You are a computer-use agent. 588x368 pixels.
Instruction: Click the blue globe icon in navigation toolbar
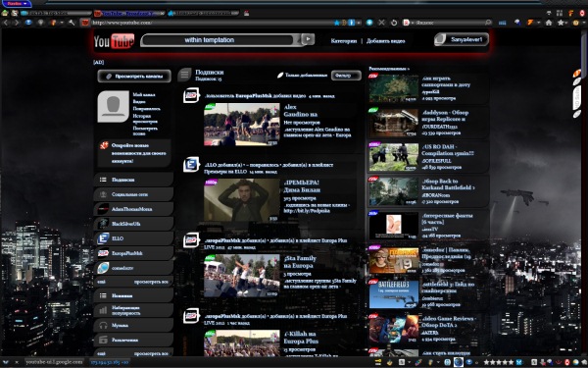28,23
